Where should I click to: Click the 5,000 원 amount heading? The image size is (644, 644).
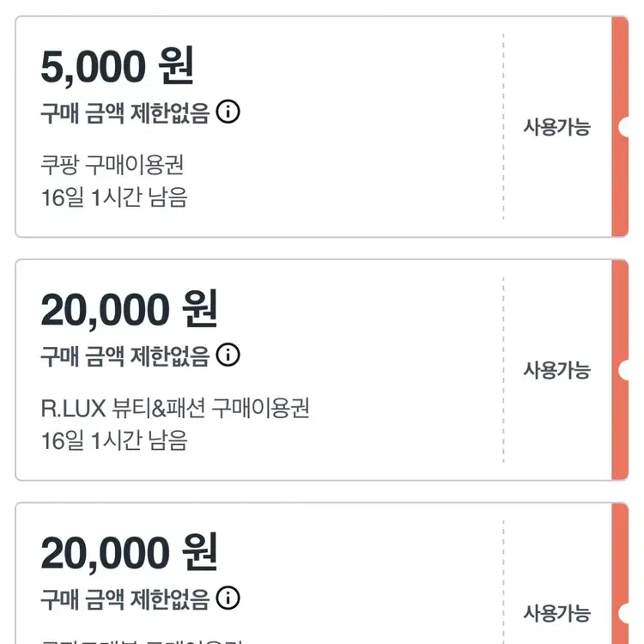[x=118, y=66]
